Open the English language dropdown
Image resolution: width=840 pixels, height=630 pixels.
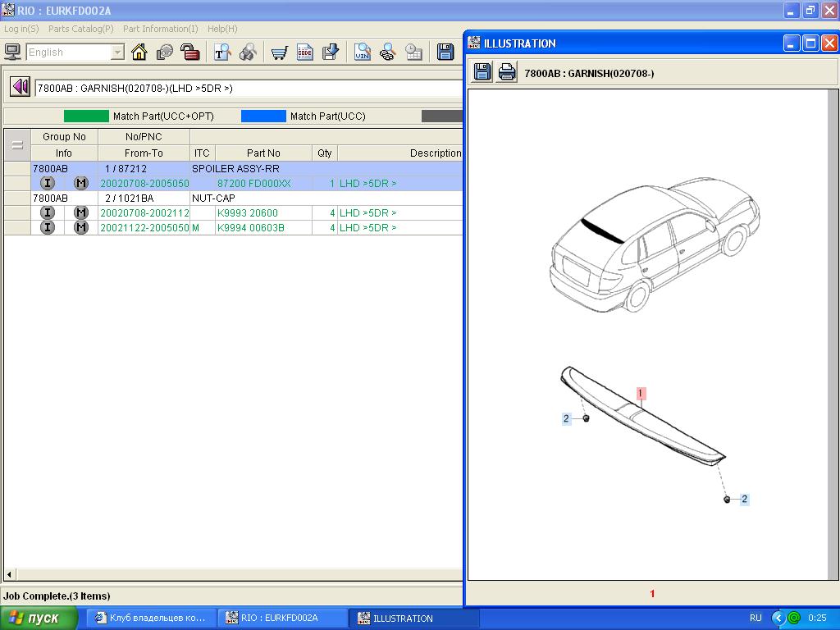[x=117, y=52]
